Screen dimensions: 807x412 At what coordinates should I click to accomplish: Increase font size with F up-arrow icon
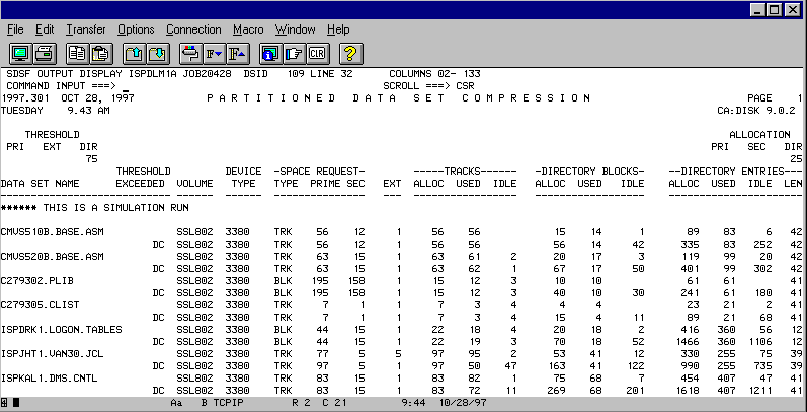tap(238, 53)
